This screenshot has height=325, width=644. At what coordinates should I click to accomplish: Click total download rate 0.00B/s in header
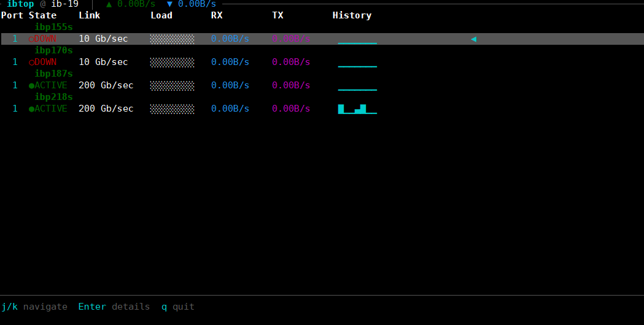tap(197, 4)
